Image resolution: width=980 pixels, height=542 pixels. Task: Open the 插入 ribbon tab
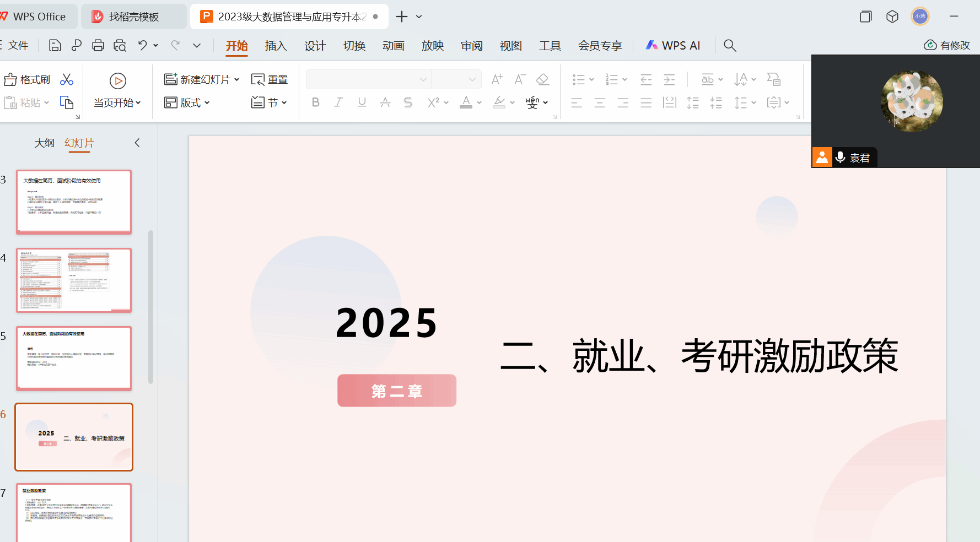click(276, 46)
